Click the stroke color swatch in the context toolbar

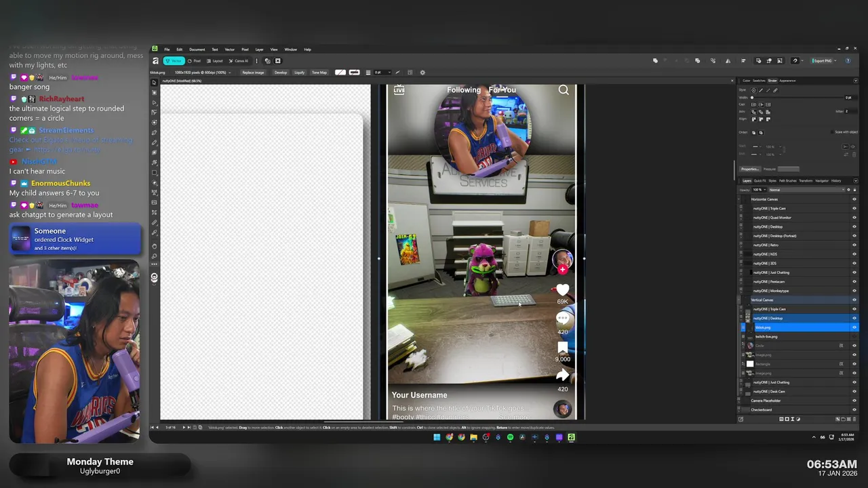(354, 73)
